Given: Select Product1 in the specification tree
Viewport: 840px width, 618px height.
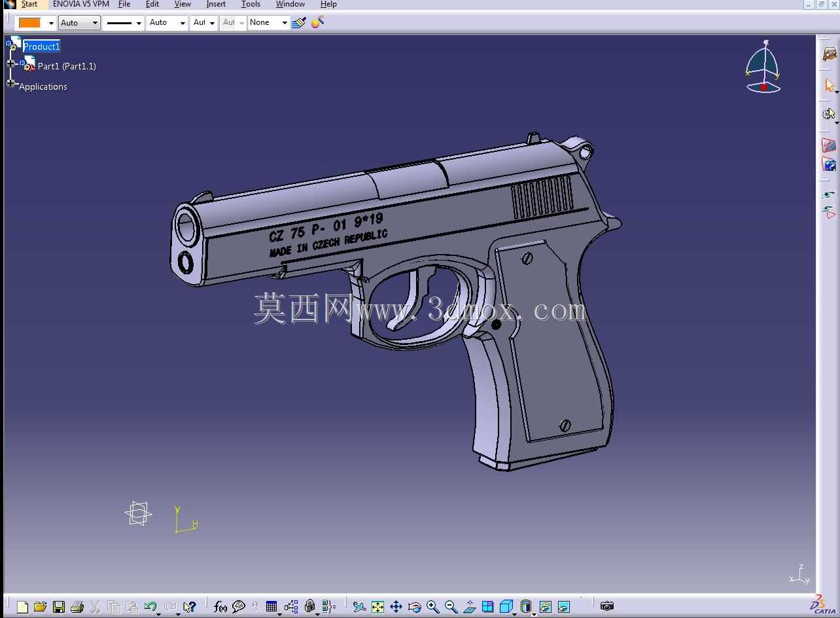Looking at the screenshot, I should tap(42, 46).
